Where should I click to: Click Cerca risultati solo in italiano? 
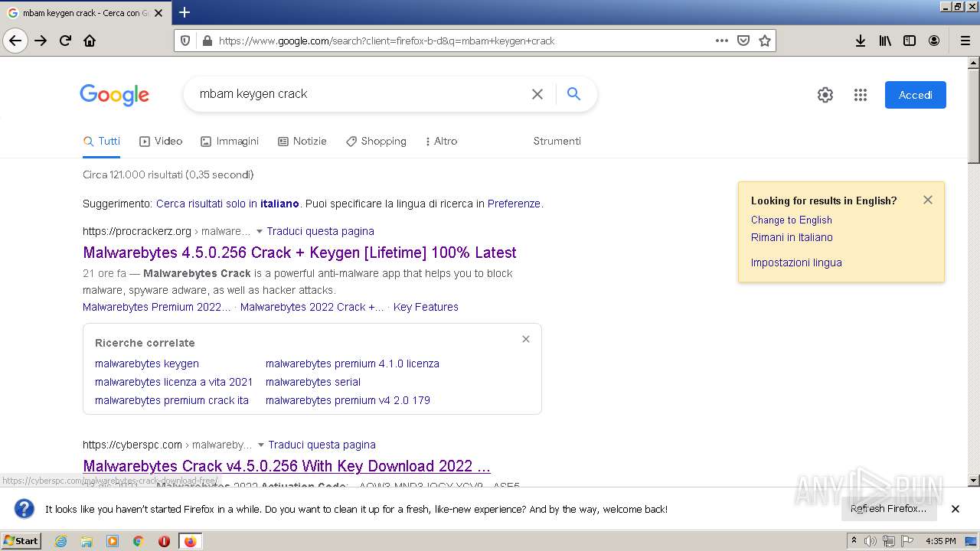pyautogui.click(x=227, y=204)
